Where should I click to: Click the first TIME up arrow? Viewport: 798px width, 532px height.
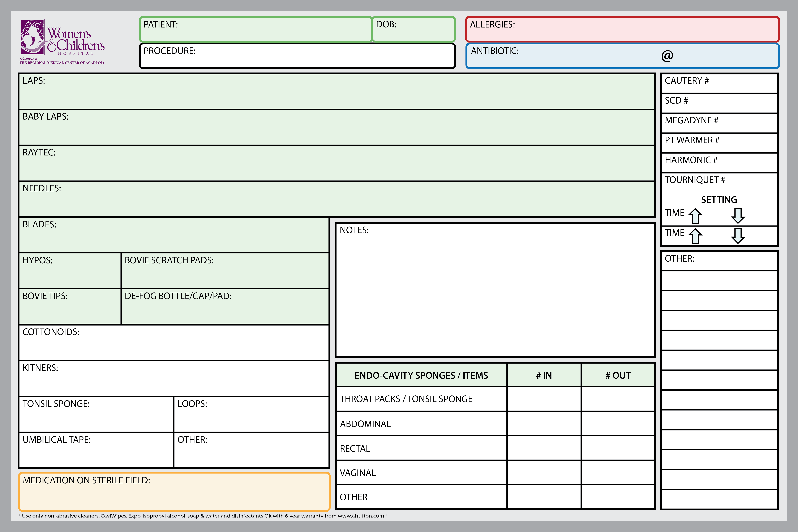(x=695, y=216)
